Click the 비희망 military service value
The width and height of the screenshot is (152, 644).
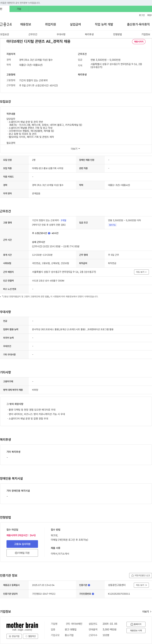pos(35,390)
